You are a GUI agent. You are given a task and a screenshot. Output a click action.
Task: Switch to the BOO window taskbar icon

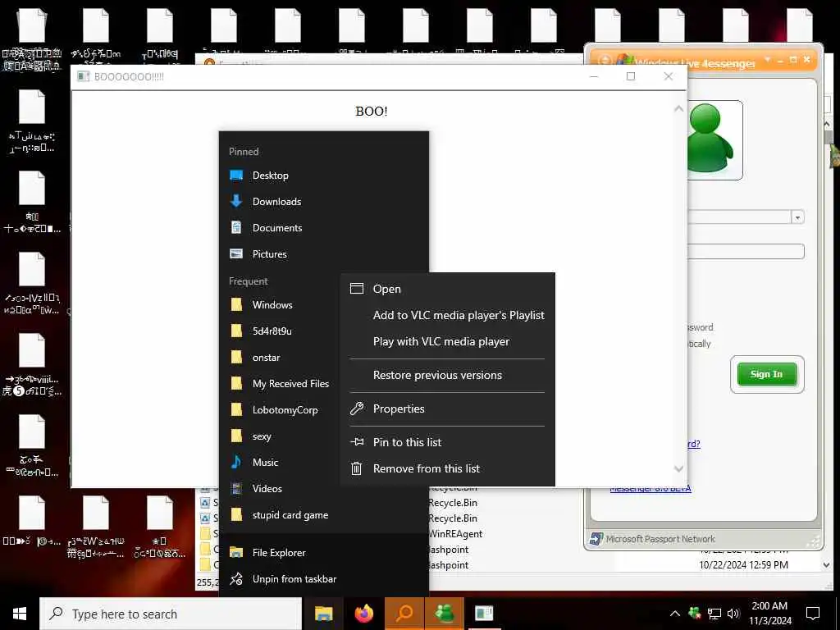484,614
